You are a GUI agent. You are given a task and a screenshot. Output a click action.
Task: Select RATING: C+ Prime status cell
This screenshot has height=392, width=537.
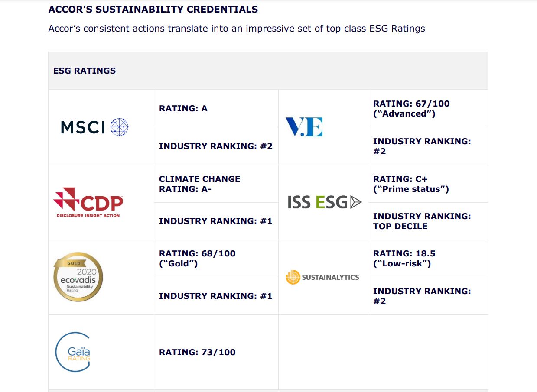[x=428, y=184]
